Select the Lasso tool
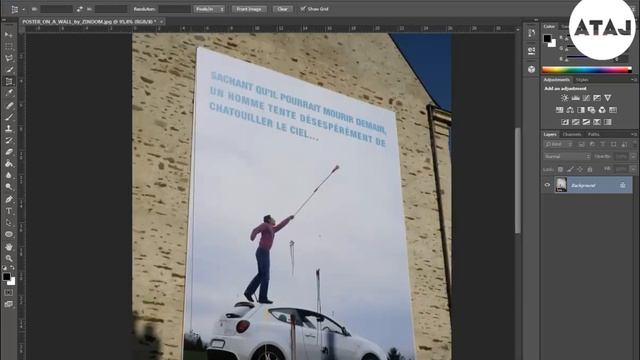640x360 pixels. coord(9,58)
